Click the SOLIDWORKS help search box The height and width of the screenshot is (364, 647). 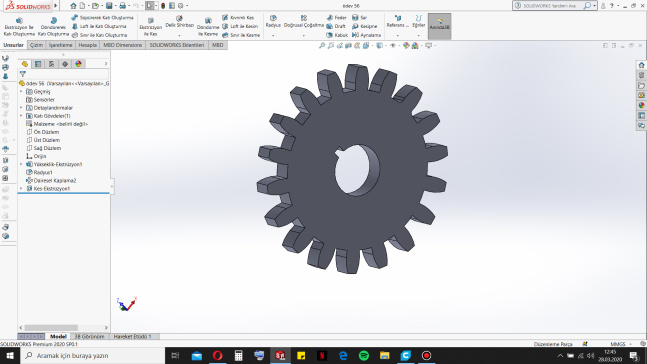551,6
